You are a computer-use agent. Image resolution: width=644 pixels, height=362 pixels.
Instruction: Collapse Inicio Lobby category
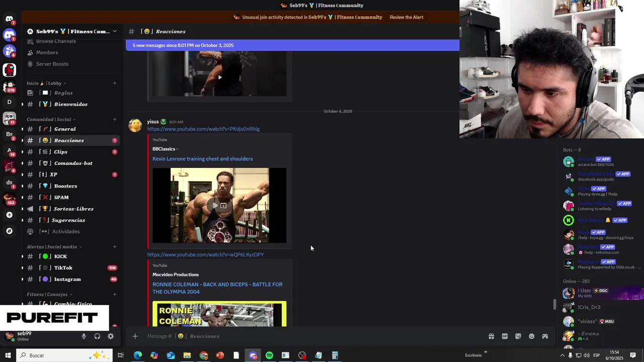(x=46, y=83)
